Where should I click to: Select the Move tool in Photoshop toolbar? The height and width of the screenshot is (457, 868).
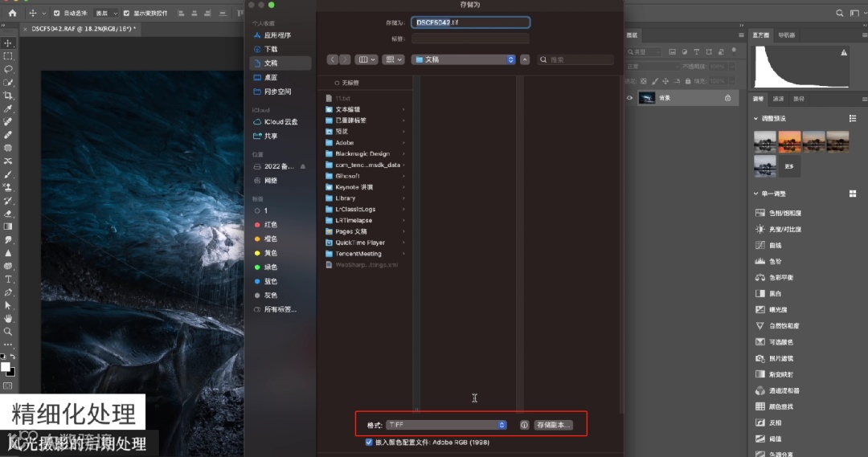click(x=8, y=43)
